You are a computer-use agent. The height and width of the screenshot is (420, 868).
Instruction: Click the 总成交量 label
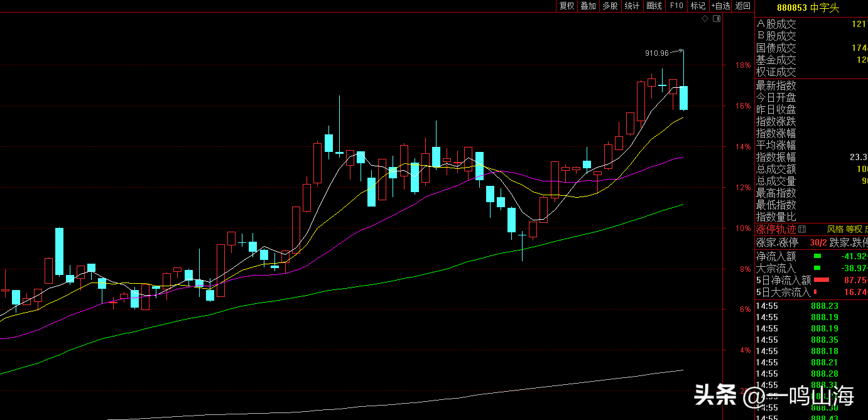tap(776, 181)
